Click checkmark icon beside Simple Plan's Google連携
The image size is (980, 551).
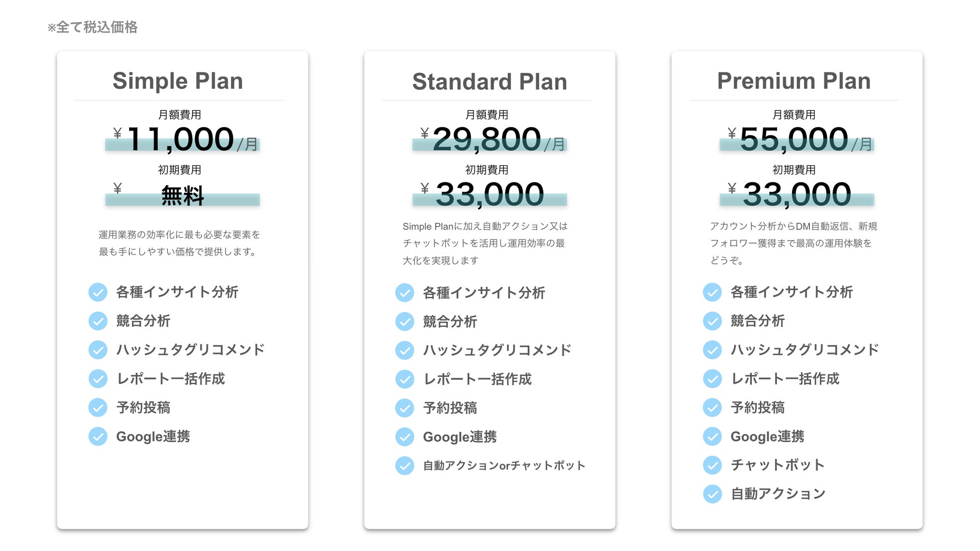click(98, 436)
